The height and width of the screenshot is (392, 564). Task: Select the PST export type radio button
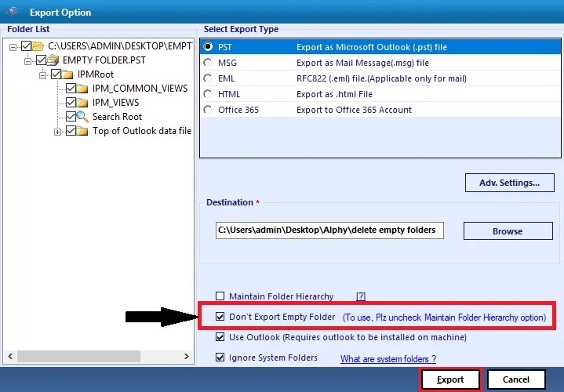point(208,47)
